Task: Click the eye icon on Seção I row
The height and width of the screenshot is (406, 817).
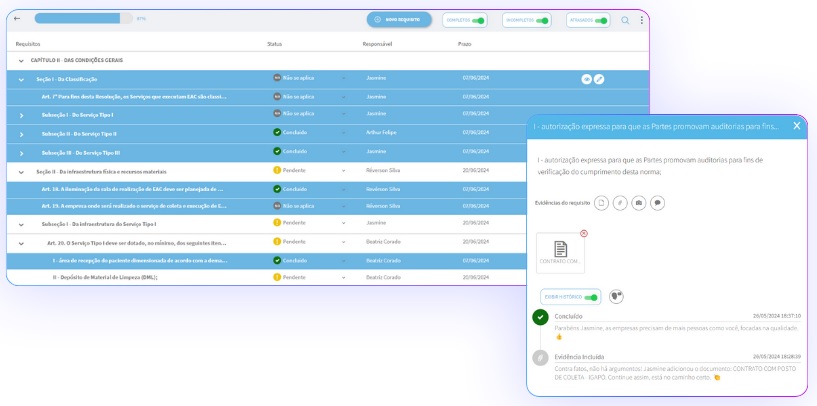Action: point(586,79)
